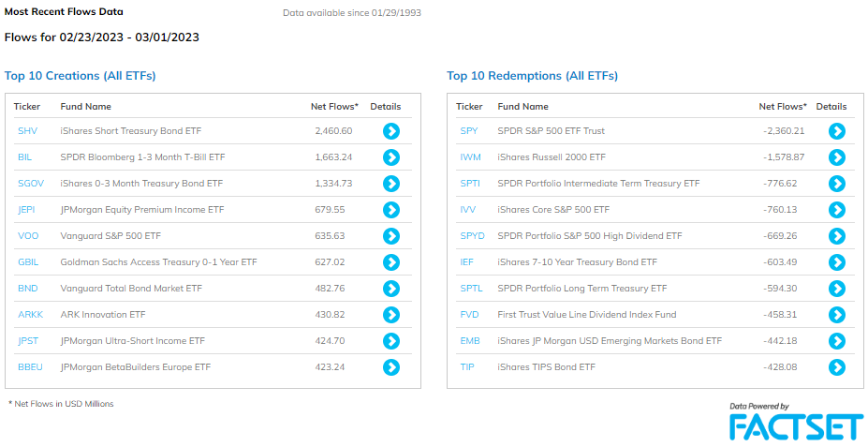The width and height of the screenshot is (868, 447).
Task: Open details arrow for JPST row
Action: pyautogui.click(x=390, y=341)
